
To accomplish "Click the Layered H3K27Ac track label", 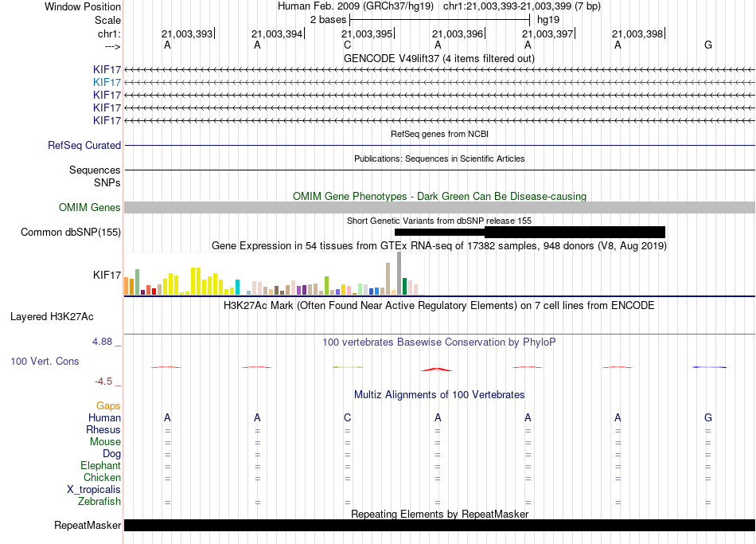I will tap(52, 317).
